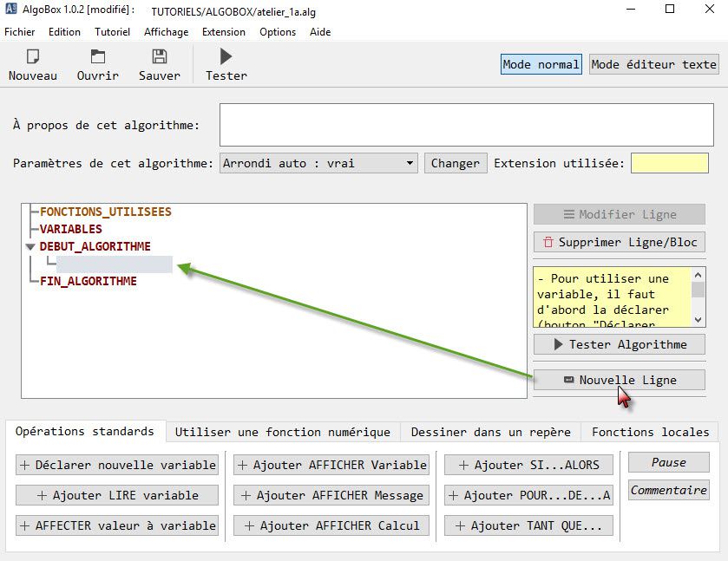Open the Edition menu
Screen dimensions: 728x561
click(x=64, y=32)
